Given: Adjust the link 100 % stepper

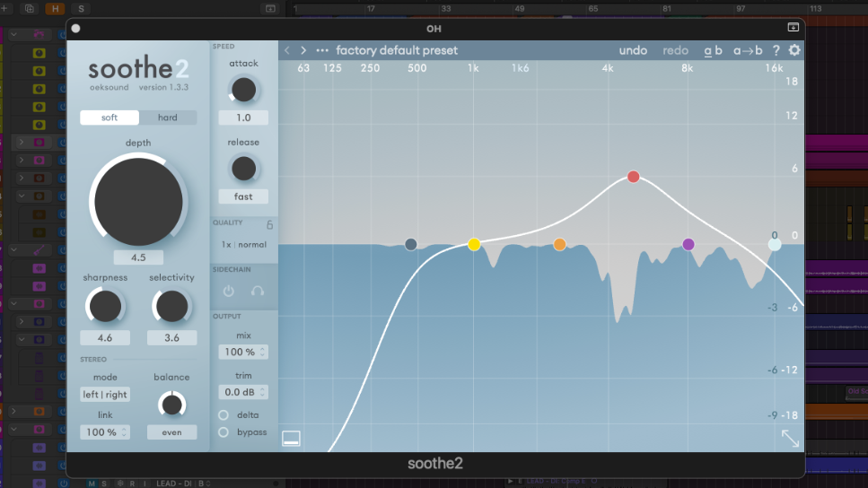Looking at the screenshot, I should (x=105, y=432).
